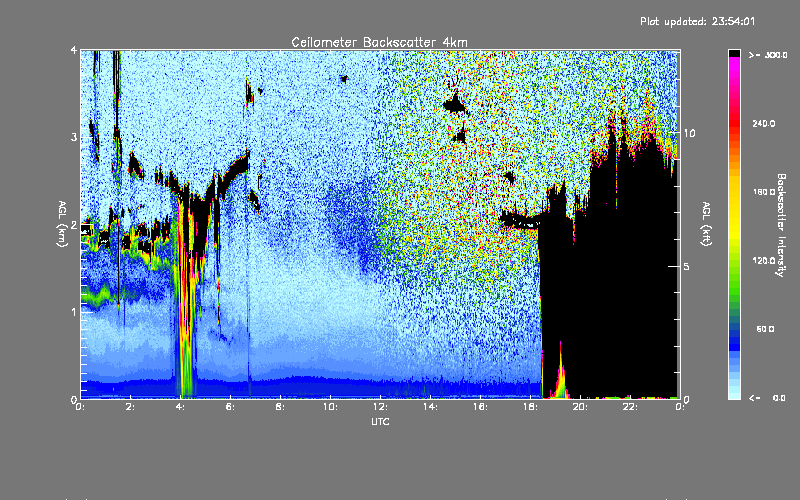Click the '8:' hour tick on the UTC axis
Image resolution: width=800 pixels, height=500 pixels.
pos(280,407)
